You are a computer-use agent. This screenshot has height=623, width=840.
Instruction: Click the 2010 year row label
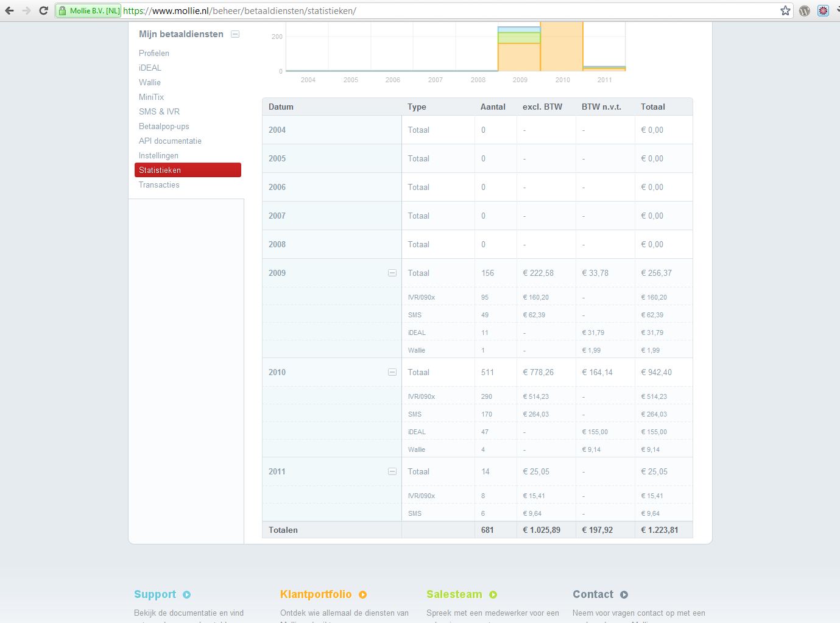point(277,372)
